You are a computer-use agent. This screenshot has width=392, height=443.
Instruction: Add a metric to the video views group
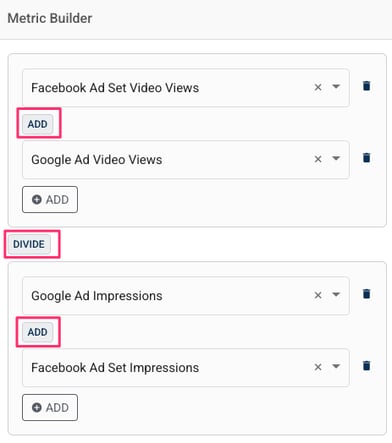(x=50, y=200)
